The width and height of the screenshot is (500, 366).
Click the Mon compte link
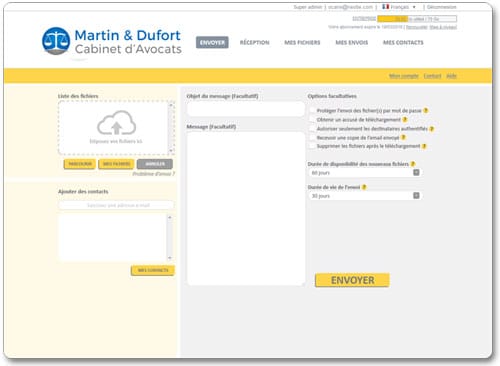click(x=404, y=76)
